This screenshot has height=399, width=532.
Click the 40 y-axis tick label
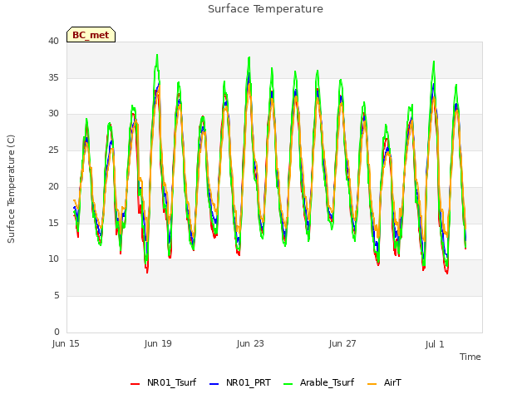[53, 41]
